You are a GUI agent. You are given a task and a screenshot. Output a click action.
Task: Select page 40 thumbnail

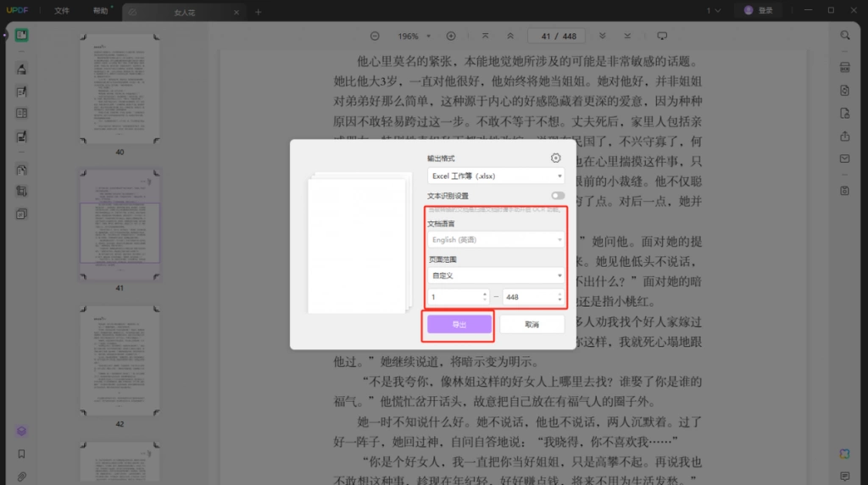[x=120, y=89]
